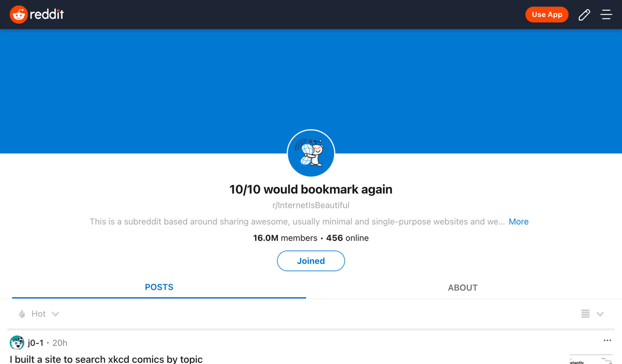Open the card layout view dropdown
This screenshot has width=622, height=364.
click(x=592, y=314)
